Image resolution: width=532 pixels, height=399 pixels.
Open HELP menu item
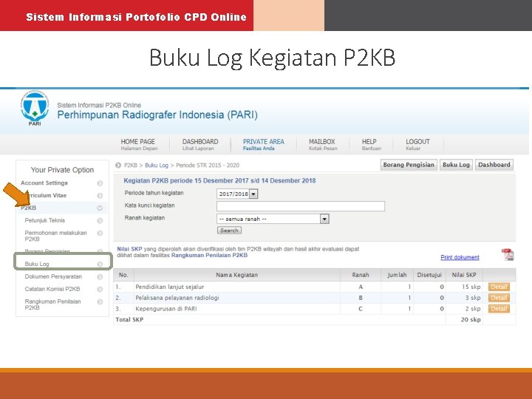(x=371, y=144)
